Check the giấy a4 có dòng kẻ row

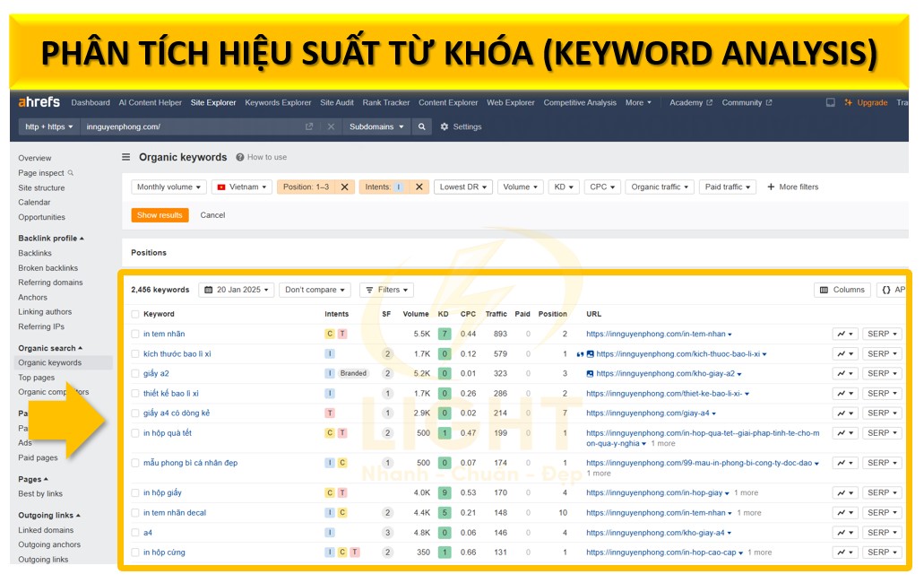[x=135, y=413]
